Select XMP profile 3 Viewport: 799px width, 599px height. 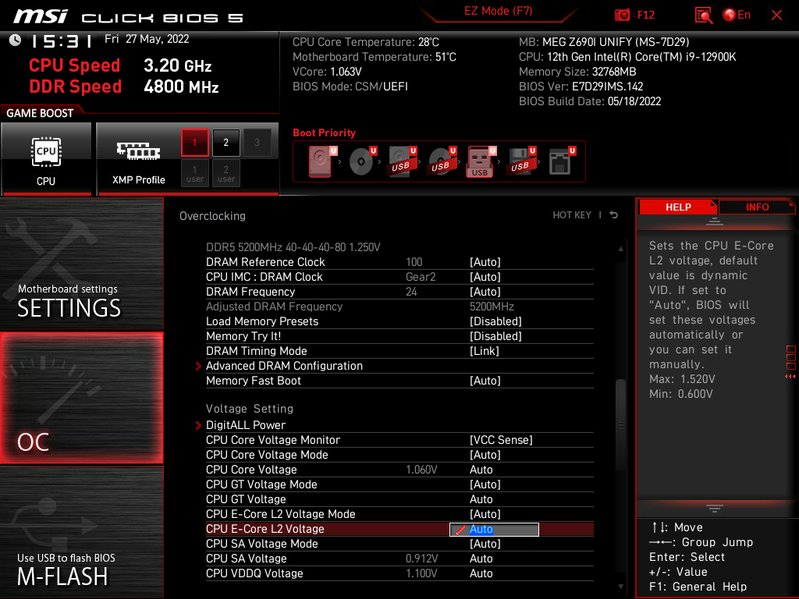[x=257, y=143]
